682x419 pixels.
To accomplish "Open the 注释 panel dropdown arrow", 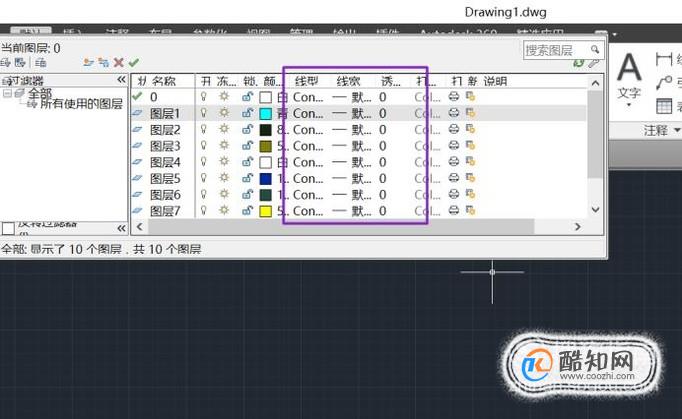I will [x=676, y=130].
